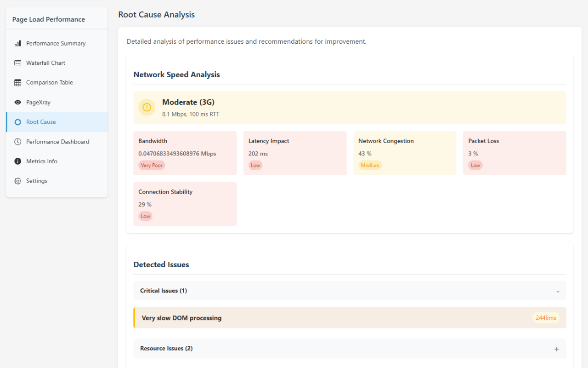This screenshot has width=588, height=368.
Task: Click the 29 % stability value
Action: [145, 204]
